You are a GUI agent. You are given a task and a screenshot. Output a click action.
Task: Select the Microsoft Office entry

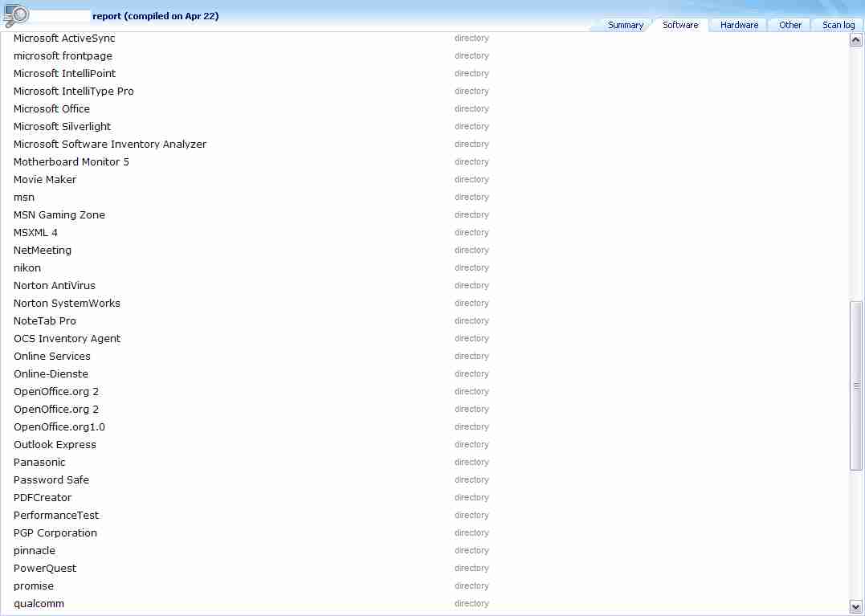coord(51,109)
